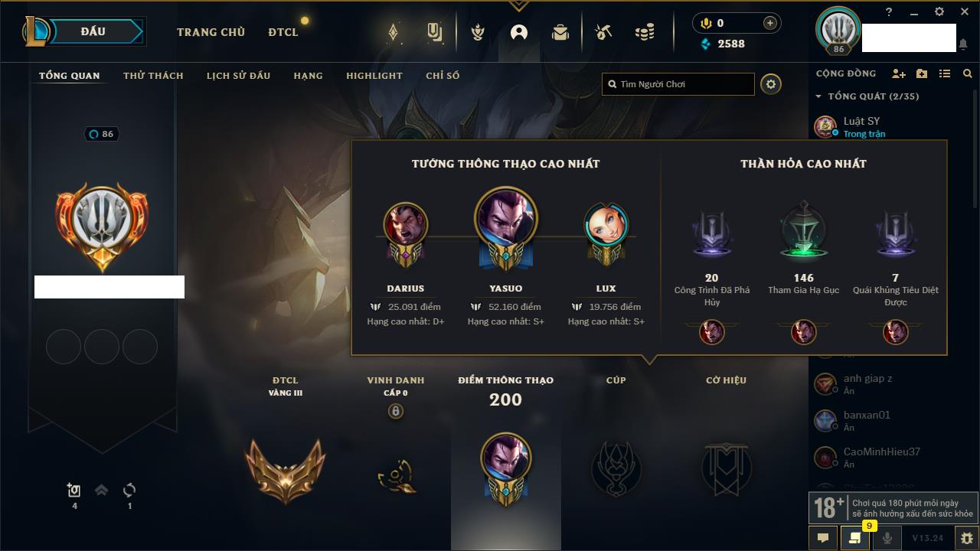Viewport: 980px width, 551px height.
Task: Open the ĐTCL navigation link
Action: [283, 32]
